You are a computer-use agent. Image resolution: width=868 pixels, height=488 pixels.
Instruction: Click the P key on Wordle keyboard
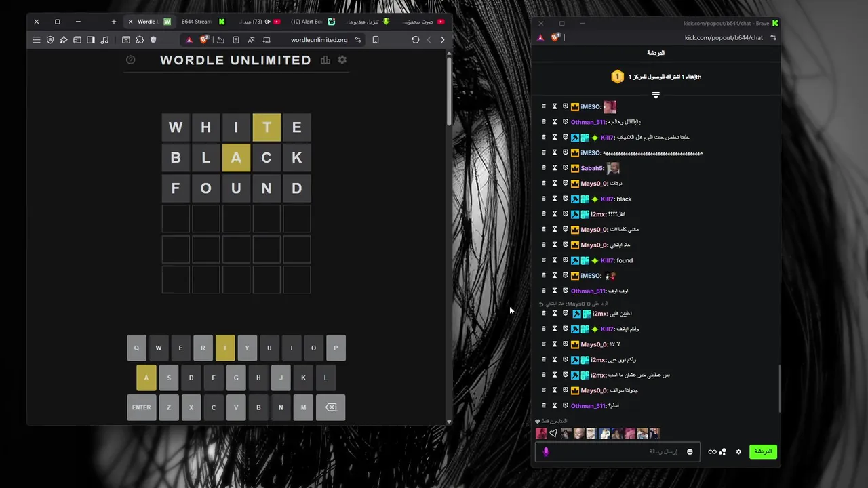coord(336,348)
